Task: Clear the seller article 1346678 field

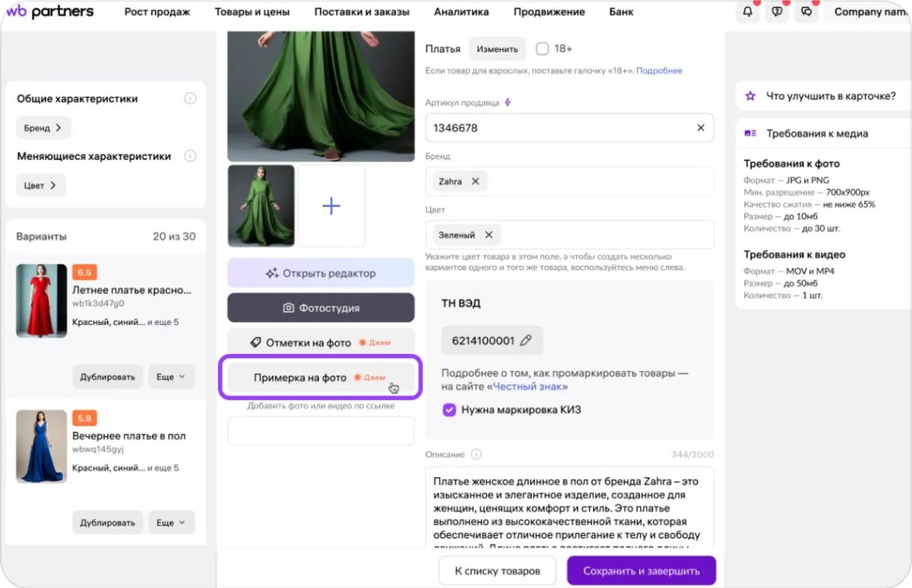Action: pyautogui.click(x=701, y=128)
